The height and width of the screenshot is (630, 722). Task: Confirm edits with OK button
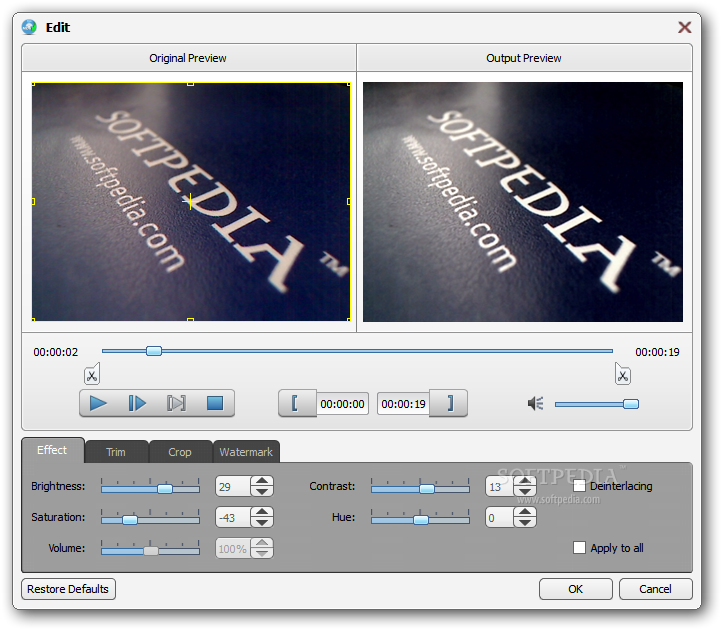(x=576, y=589)
